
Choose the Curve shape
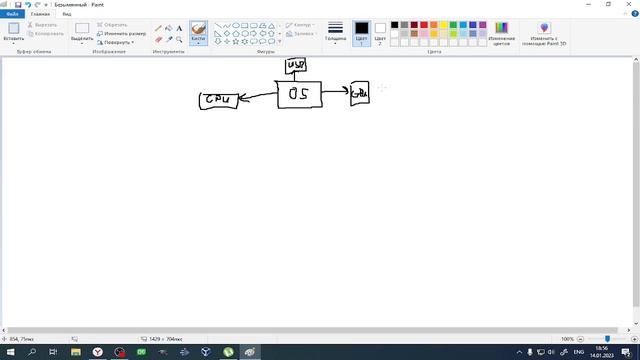(227, 26)
